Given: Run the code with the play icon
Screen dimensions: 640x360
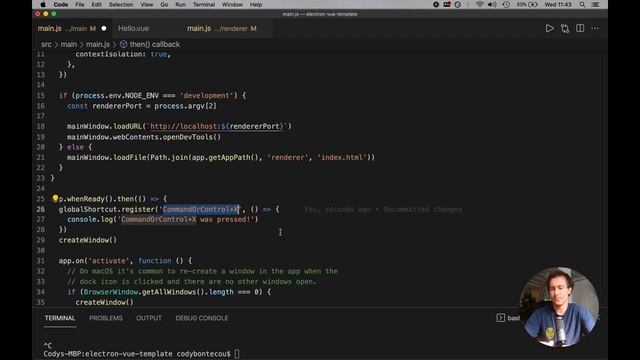Looking at the screenshot, I should [x=549, y=29].
